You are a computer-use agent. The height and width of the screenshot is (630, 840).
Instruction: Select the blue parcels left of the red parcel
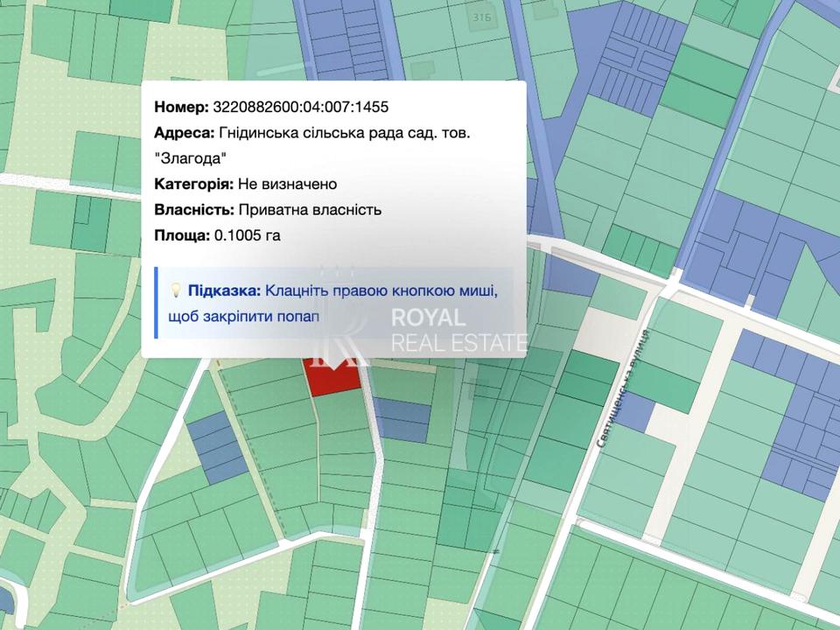click(216, 446)
